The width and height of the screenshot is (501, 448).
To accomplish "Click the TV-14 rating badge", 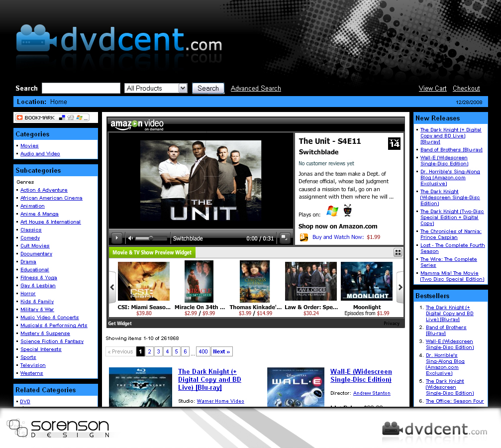I will [x=394, y=143].
